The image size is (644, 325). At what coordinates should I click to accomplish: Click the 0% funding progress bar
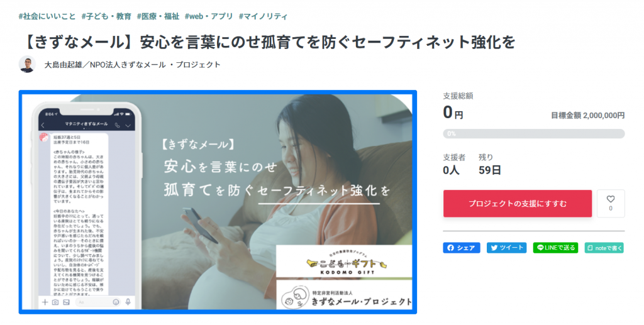pos(533,134)
